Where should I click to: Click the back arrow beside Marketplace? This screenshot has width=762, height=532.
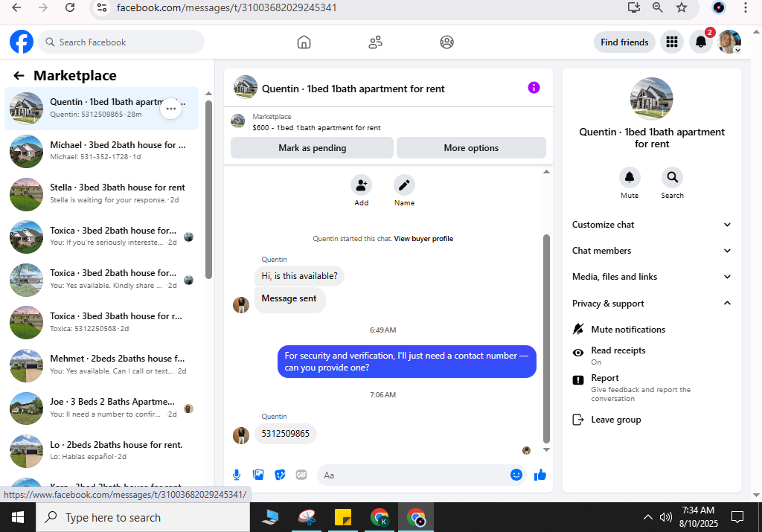click(x=19, y=75)
